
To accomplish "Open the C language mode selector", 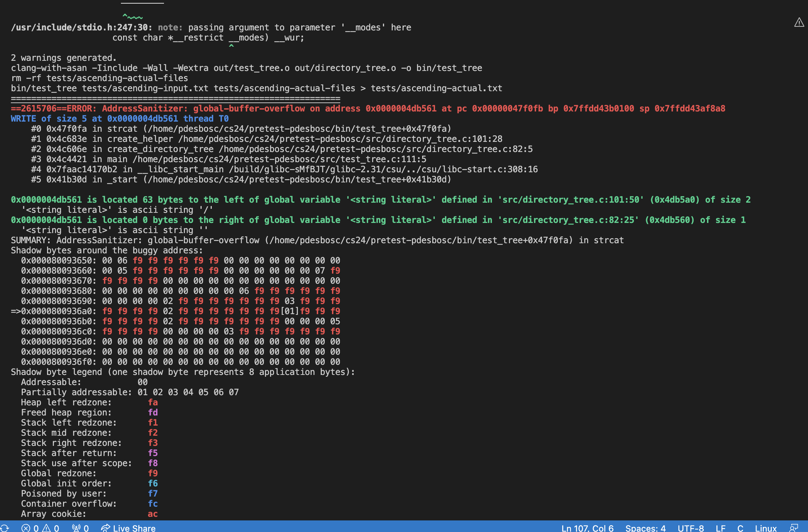I will (740, 528).
